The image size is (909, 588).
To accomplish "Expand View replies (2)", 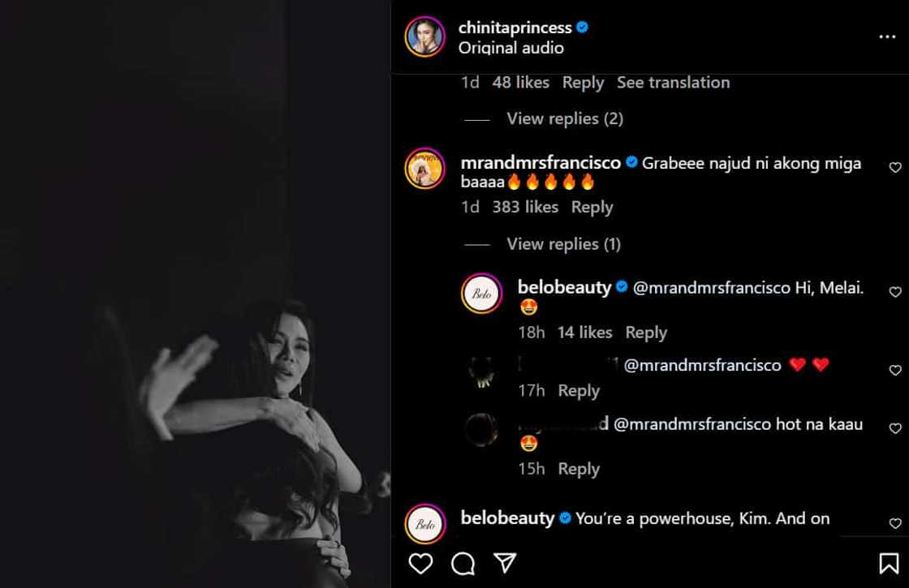I will click(565, 118).
